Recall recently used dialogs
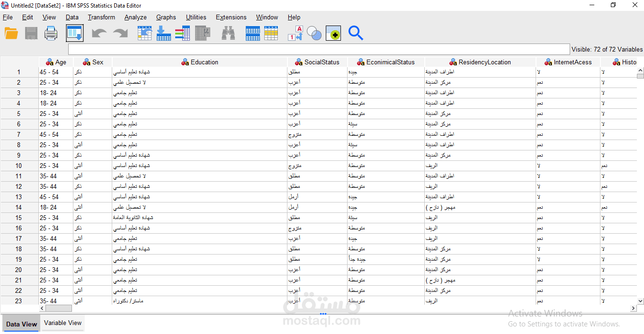Image resolution: width=644 pixels, height=334 pixels. point(74,33)
